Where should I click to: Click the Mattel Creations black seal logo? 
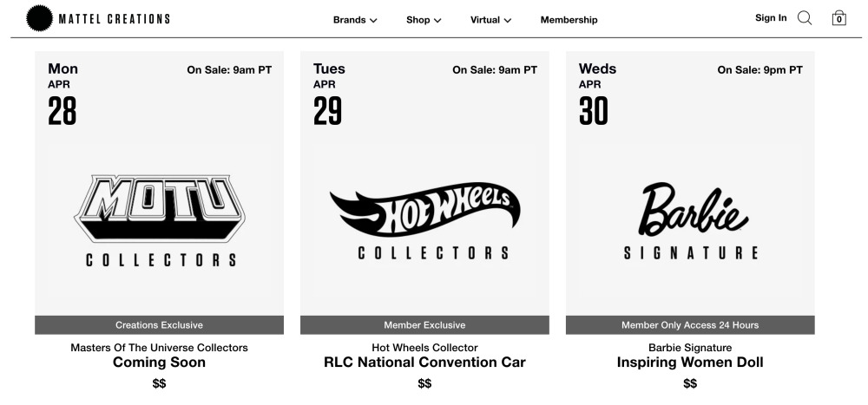[39, 18]
